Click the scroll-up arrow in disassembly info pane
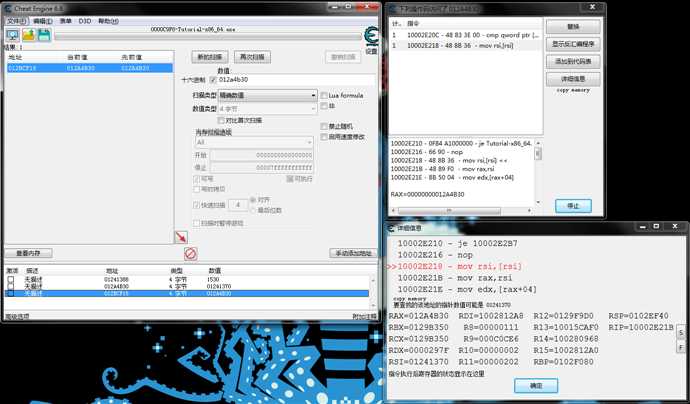 point(538,143)
